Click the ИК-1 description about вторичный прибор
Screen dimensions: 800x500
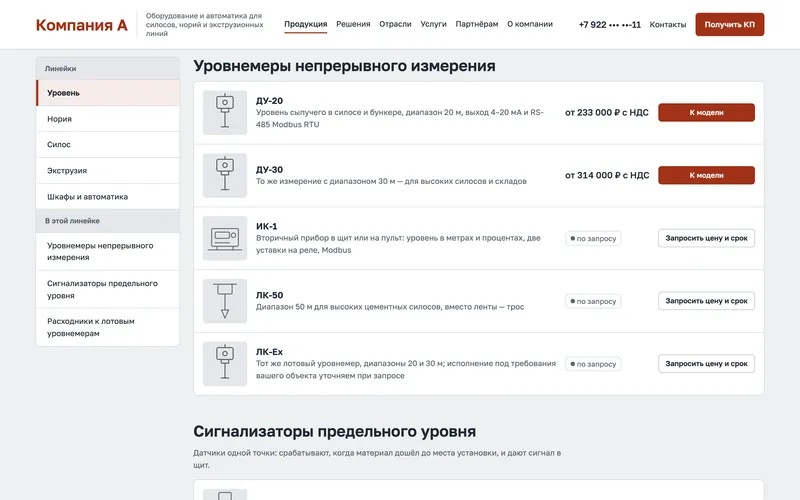398,244
